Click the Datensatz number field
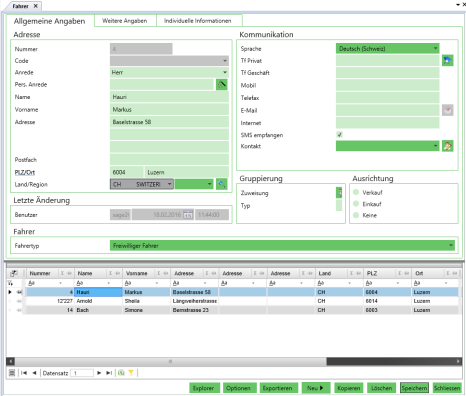This screenshot has width=466, height=396. 82,373
